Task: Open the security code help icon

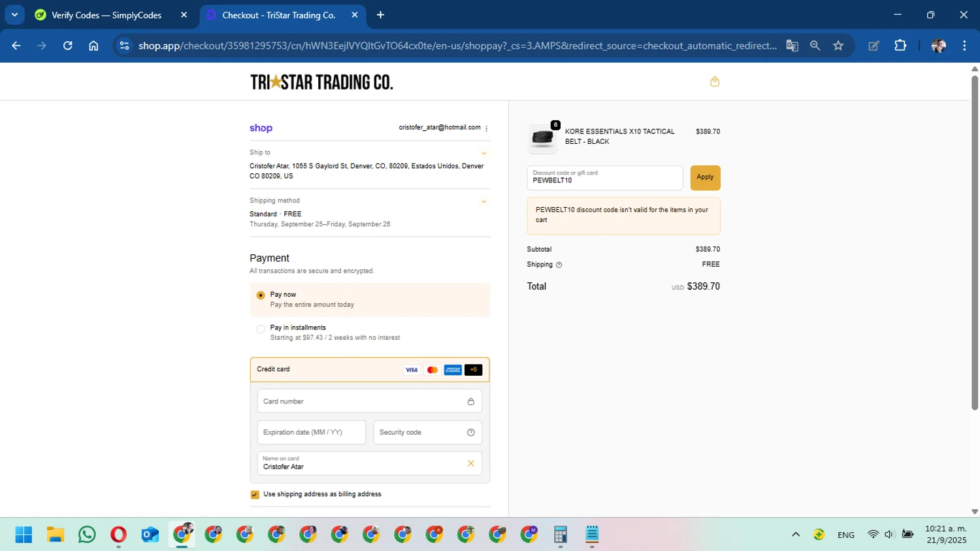Action: [470, 433]
